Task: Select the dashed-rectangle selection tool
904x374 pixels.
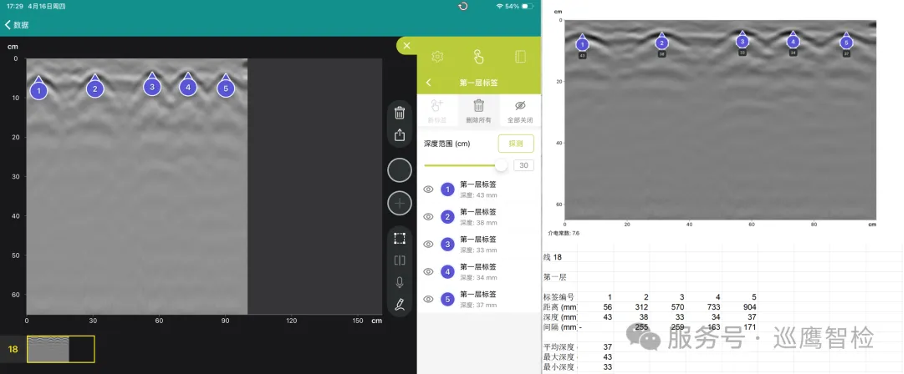Action: click(x=400, y=238)
